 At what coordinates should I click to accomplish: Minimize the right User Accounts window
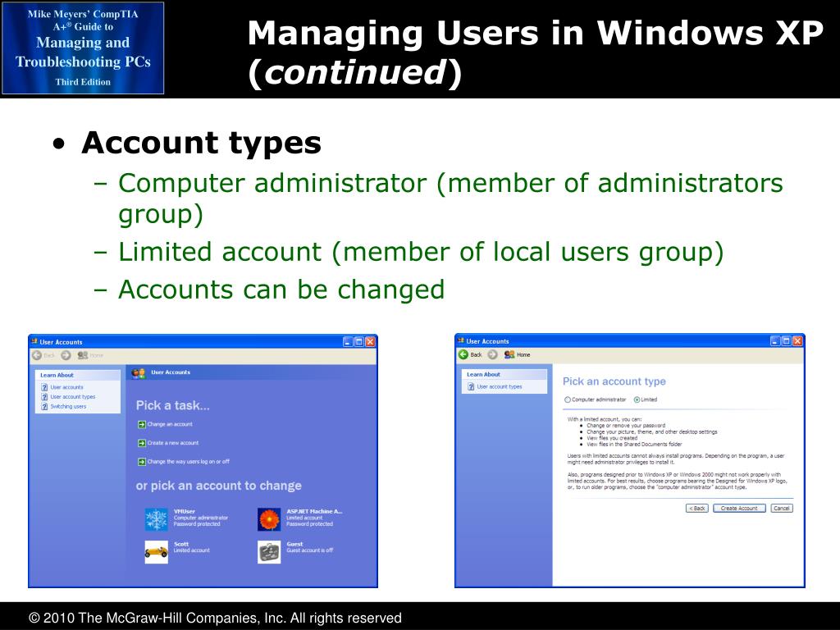pos(775,340)
